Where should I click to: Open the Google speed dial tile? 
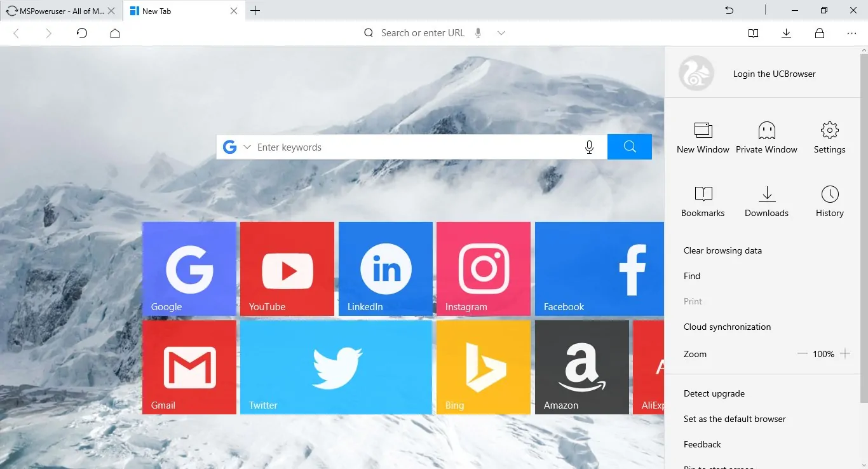tap(189, 268)
